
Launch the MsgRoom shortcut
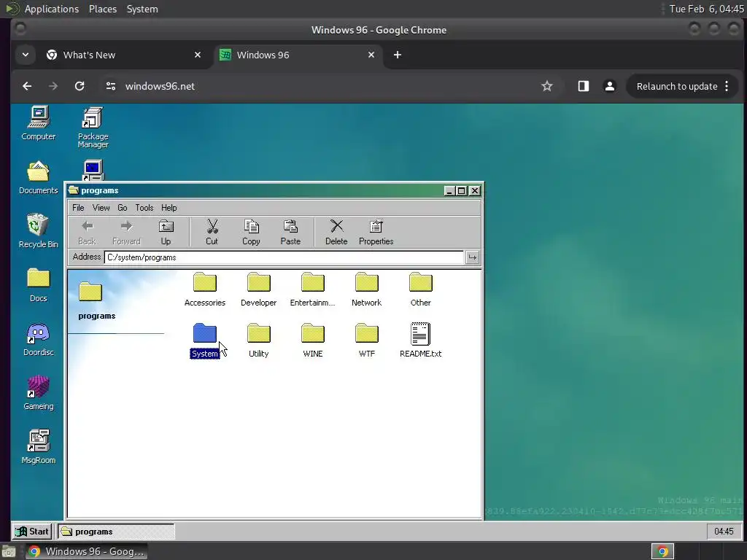[x=38, y=447]
